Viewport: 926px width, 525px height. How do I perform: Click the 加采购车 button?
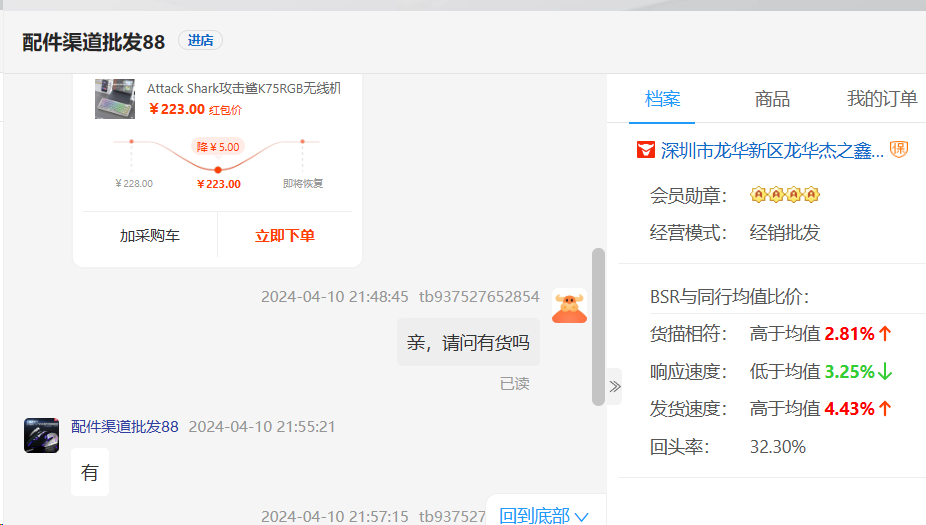coord(149,236)
